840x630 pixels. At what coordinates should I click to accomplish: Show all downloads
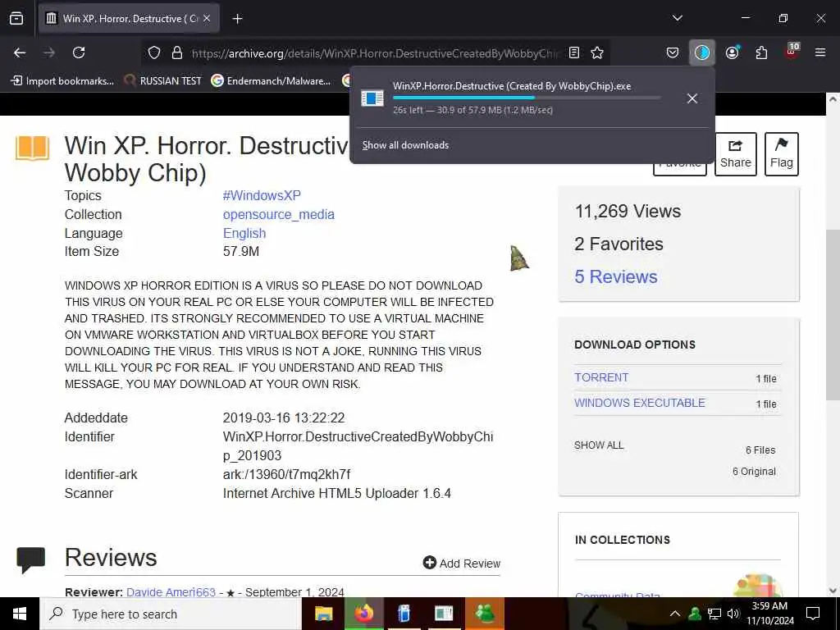point(405,145)
